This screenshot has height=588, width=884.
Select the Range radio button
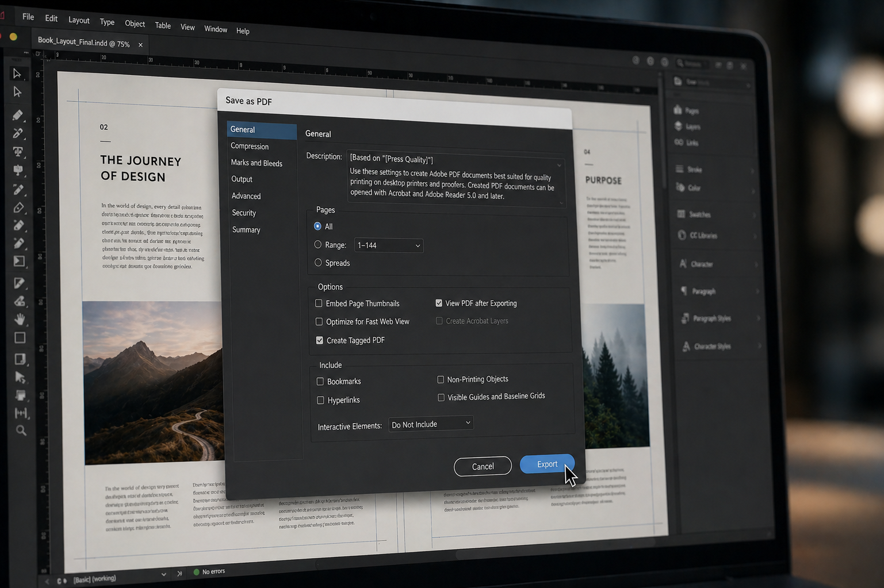pos(317,245)
